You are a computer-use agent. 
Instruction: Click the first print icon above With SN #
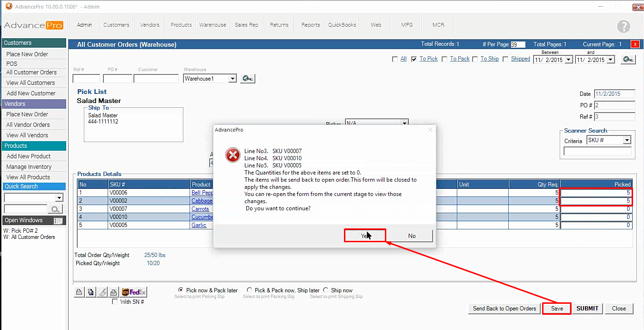(79, 292)
